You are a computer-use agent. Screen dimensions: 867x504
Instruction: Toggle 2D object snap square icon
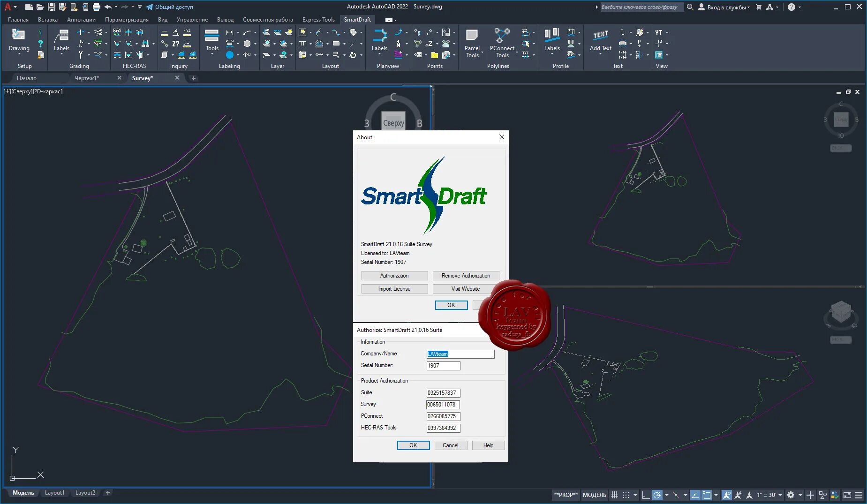707,495
